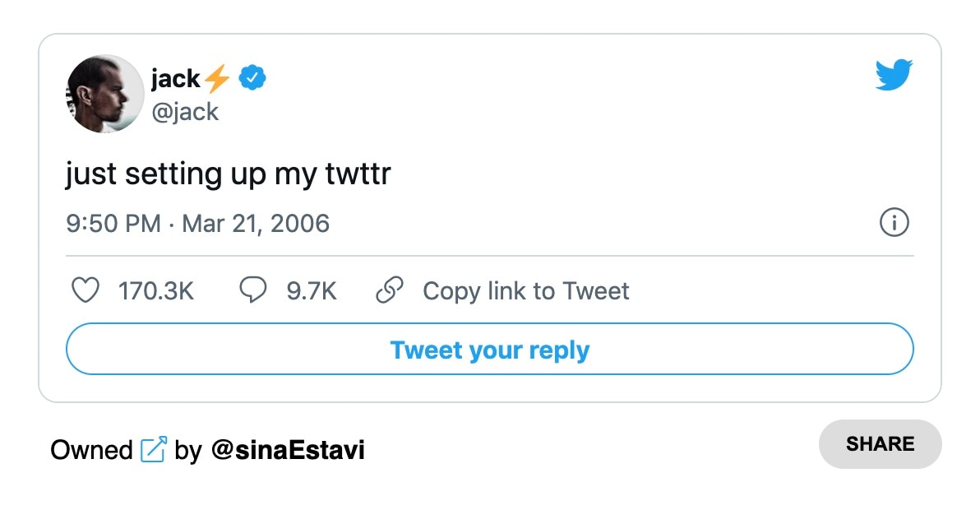Like the tweet with the heart icon
The height and width of the screenshot is (510, 980).
[x=86, y=290]
